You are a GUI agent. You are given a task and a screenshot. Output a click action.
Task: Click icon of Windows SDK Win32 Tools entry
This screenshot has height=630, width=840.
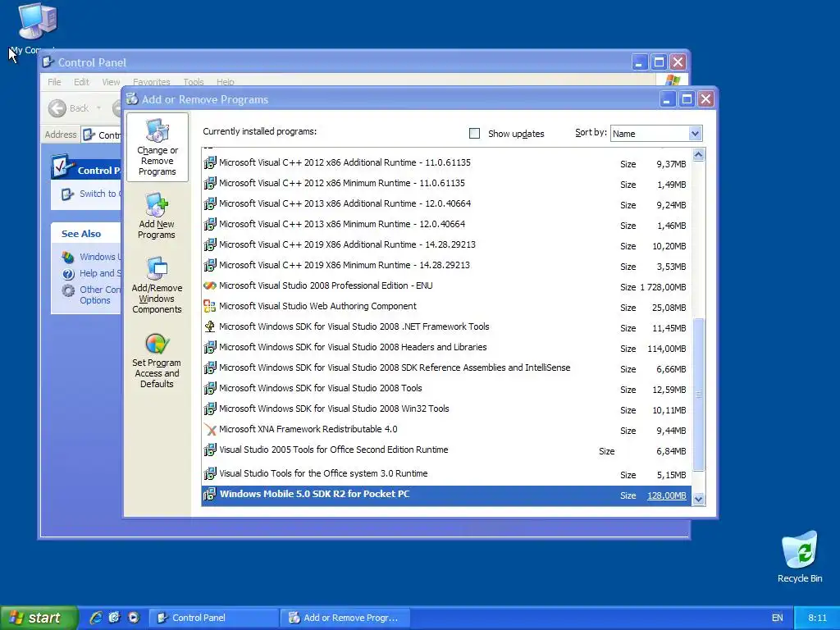click(x=210, y=409)
